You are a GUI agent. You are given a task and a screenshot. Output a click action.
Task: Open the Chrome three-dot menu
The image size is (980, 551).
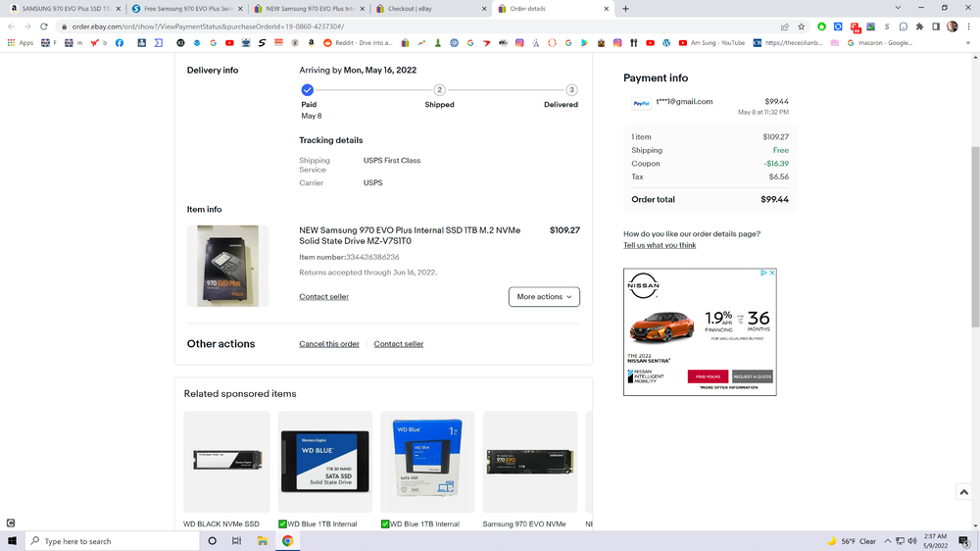968,26
